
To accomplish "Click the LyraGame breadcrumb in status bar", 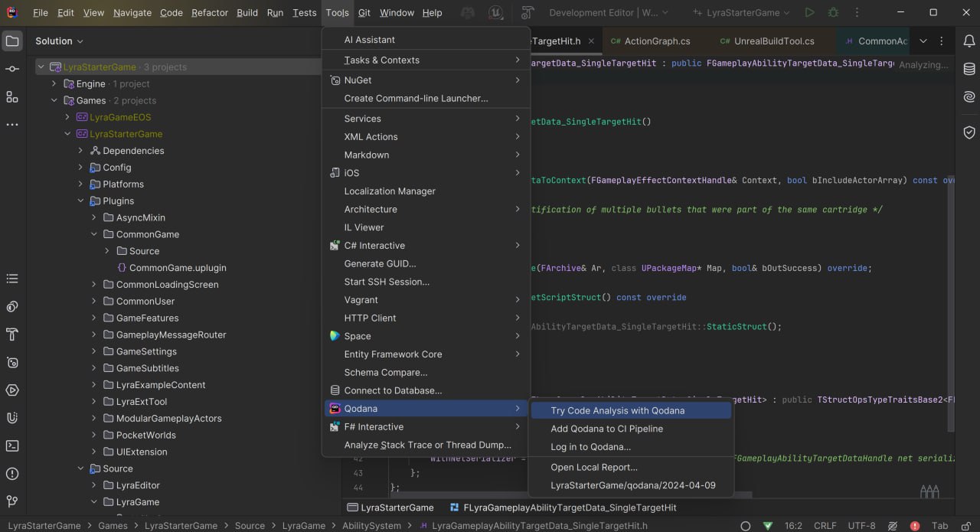I will tap(302, 526).
